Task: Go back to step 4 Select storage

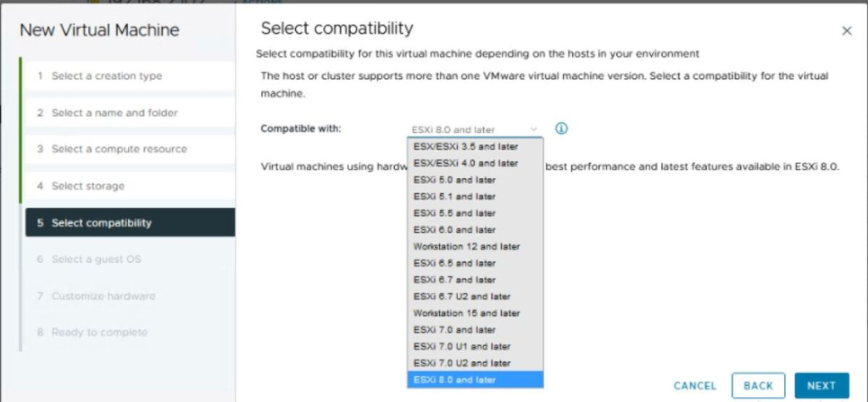Action: (x=130, y=186)
